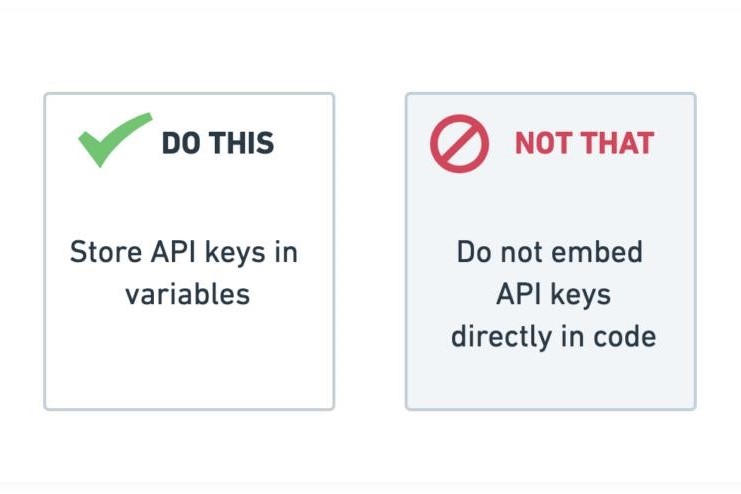Click the word "directly" in the right card
Viewport: 741px width, 494px height.
[502, 337]
